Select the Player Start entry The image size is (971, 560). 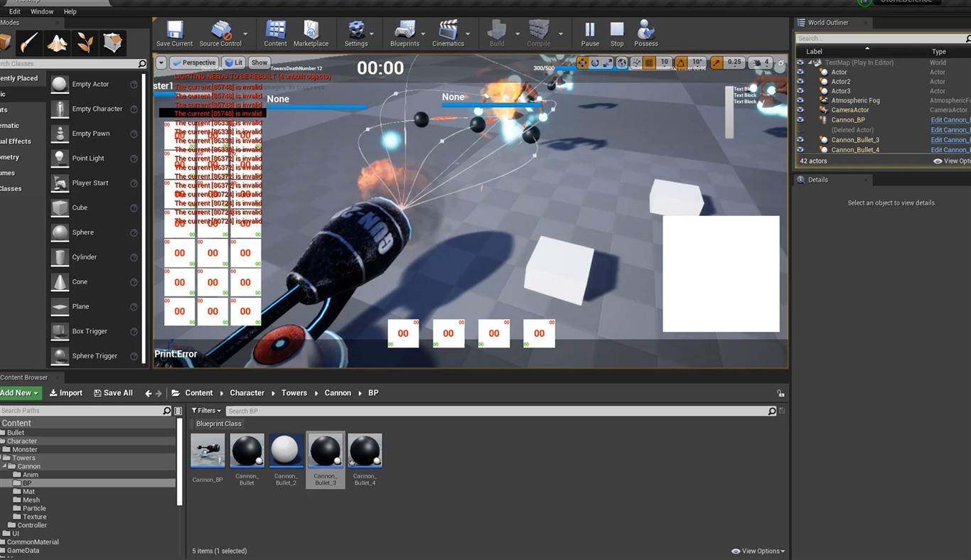(95, 183)
